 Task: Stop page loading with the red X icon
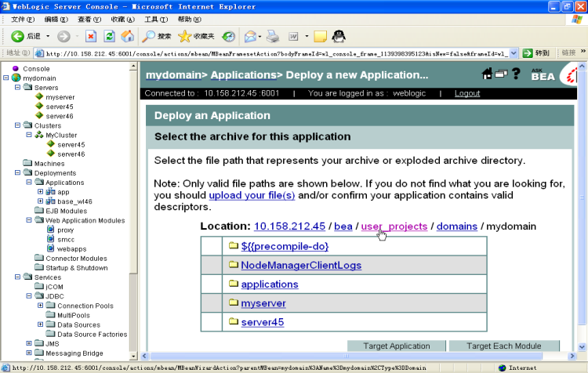click(91, 36)
